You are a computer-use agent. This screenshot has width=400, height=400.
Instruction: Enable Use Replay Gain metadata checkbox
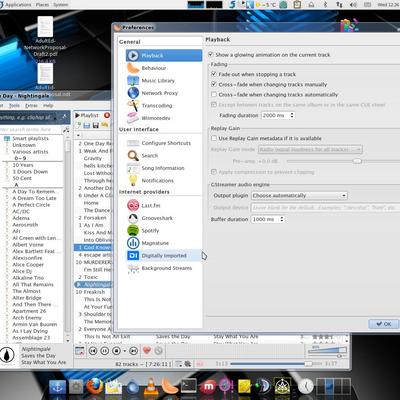pyautogui.click(x=214, y=138)
